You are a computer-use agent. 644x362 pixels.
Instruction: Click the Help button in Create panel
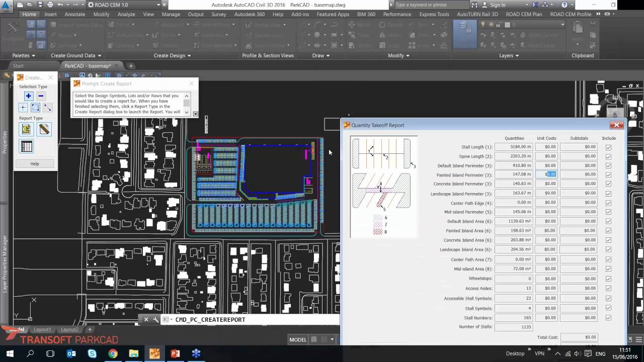(x=35, y=163)
